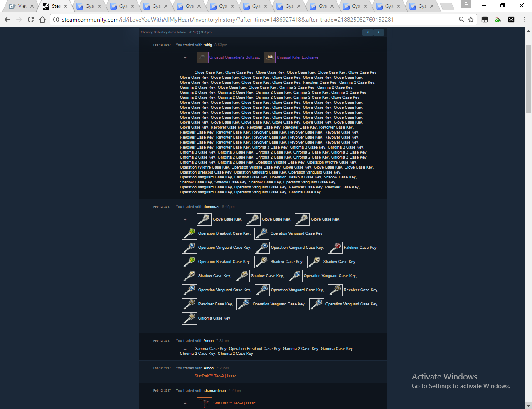The image size is (532, 409).
Task: Click Gamma 2 Case Key in Amon trade
Action: pyautogui.click(x=300, y=349)
